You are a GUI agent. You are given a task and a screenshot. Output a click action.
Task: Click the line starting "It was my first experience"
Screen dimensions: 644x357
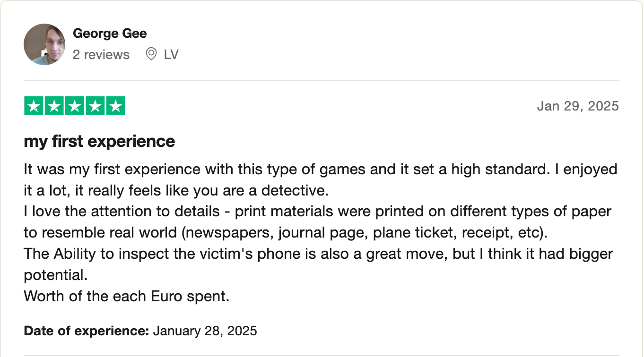point(320,169)
